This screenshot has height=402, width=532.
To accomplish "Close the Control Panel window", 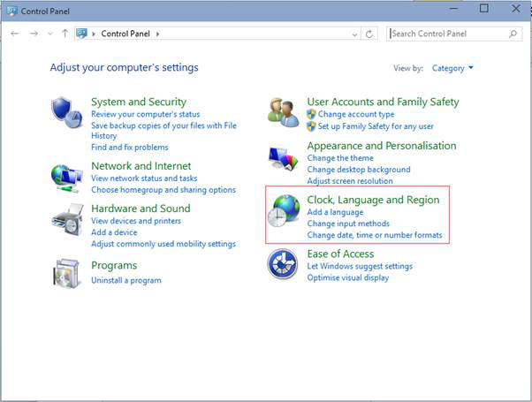I will [516, 8].
